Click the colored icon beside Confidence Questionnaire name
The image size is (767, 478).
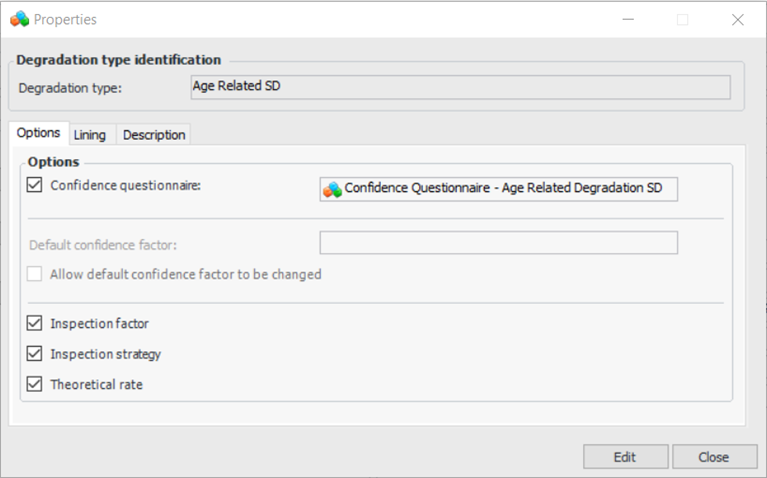[332, 189]
